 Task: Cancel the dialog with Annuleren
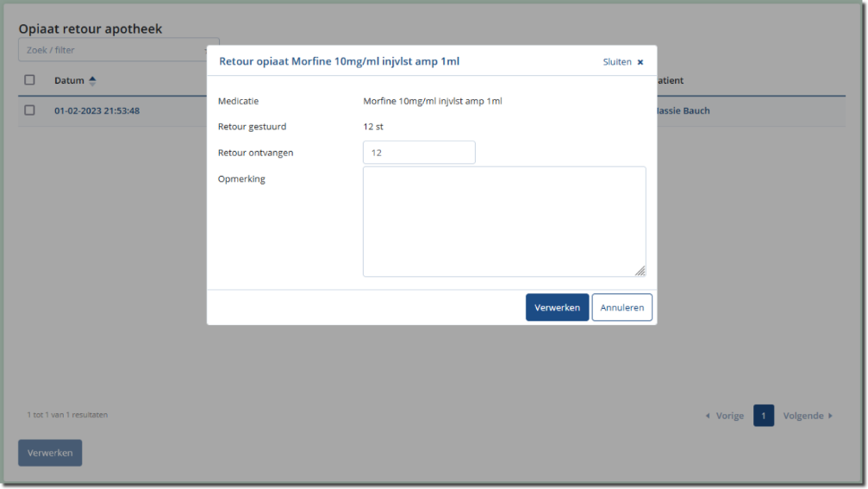(621, 308)
